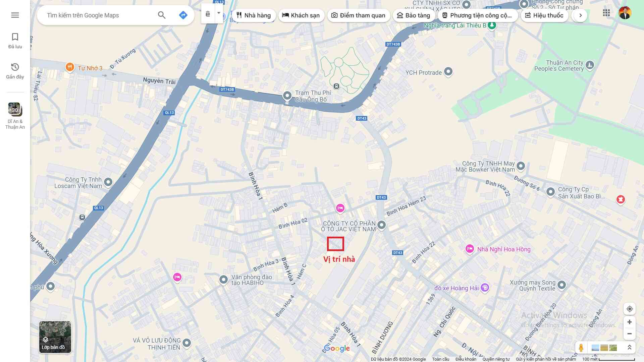Select the Nhà hàng category chip

pos(254,15)
